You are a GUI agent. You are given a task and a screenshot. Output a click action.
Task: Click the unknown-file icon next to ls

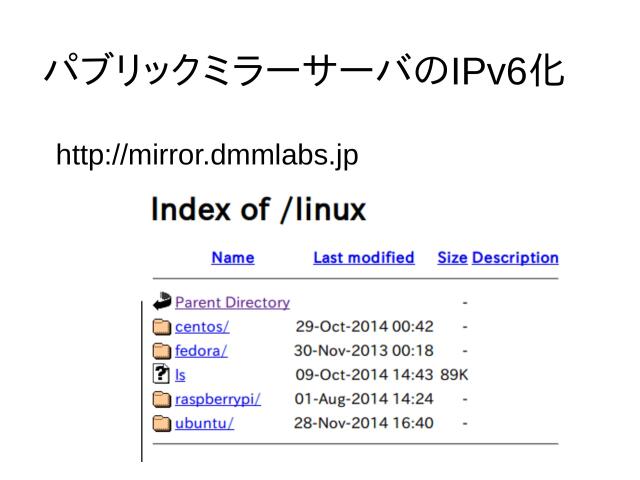[x=162, y=375]
